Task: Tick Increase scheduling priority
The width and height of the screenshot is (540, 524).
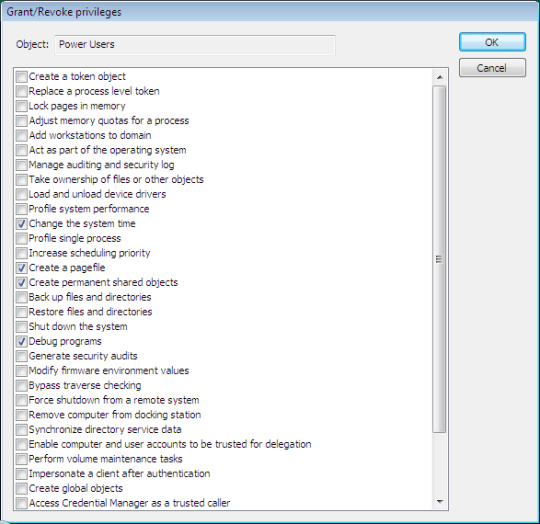Action: point(21,253)
